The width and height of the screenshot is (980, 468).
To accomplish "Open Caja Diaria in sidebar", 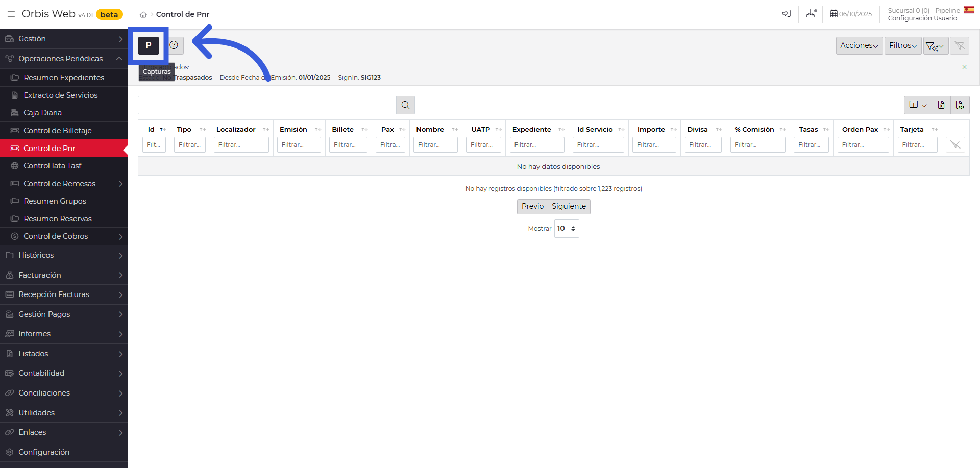I will pyautogui.click(x=64, y=113).
